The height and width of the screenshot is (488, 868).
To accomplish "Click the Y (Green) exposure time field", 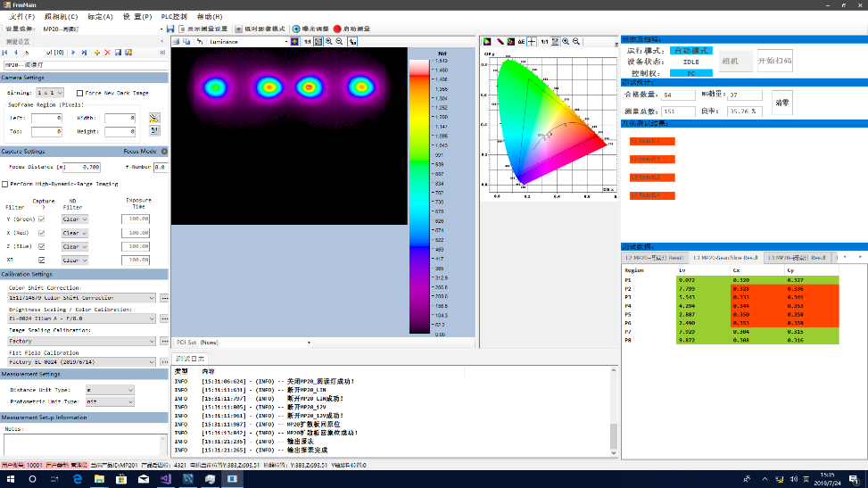I will click(x=136, y=219).
